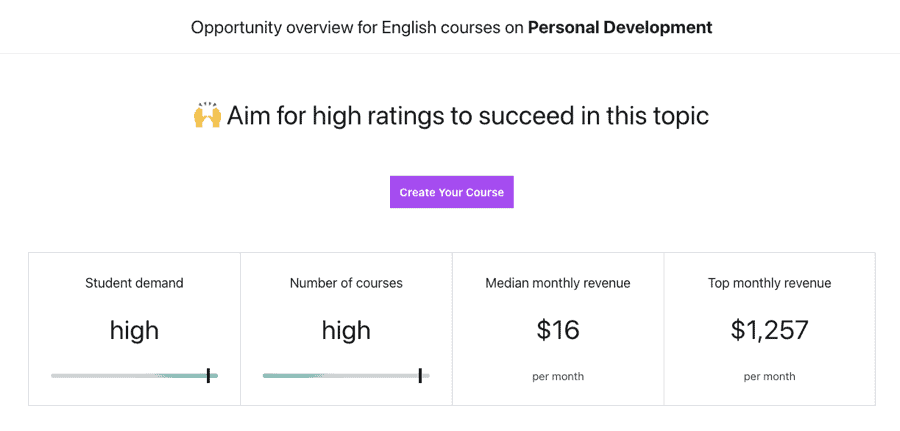Click the black marker on Number of courses slider
The height and width of the screenshot is (431, 900).
point(420,376)
